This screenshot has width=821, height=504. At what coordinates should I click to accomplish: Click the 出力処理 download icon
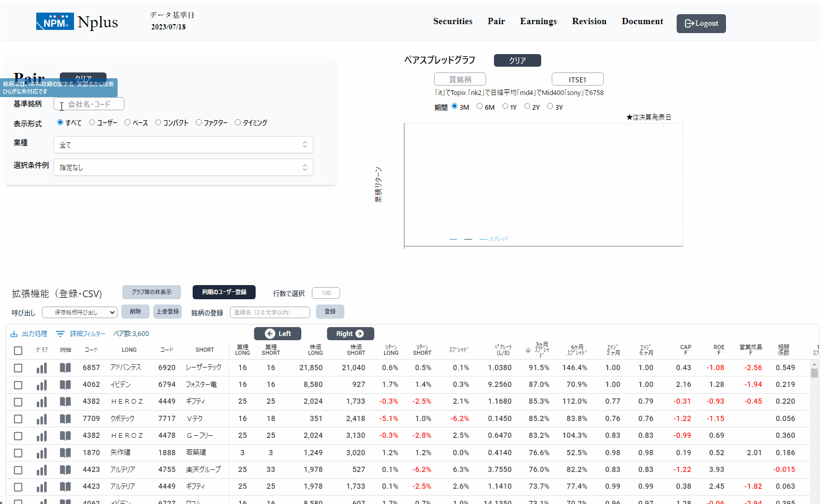point(14,334)
